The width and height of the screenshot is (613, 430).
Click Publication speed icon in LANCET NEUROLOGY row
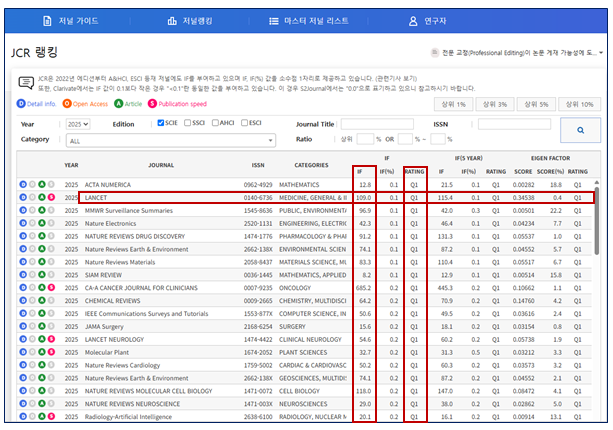(x=51, y=339)
